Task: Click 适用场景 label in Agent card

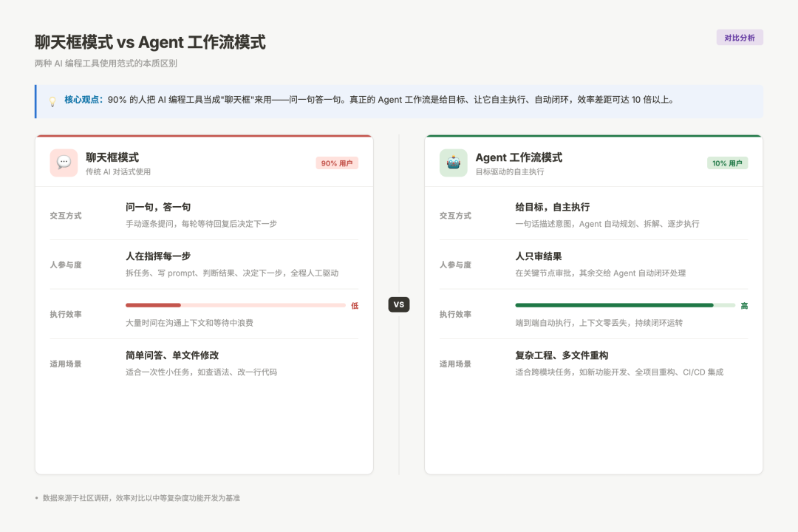Action: tap(455, 364)
